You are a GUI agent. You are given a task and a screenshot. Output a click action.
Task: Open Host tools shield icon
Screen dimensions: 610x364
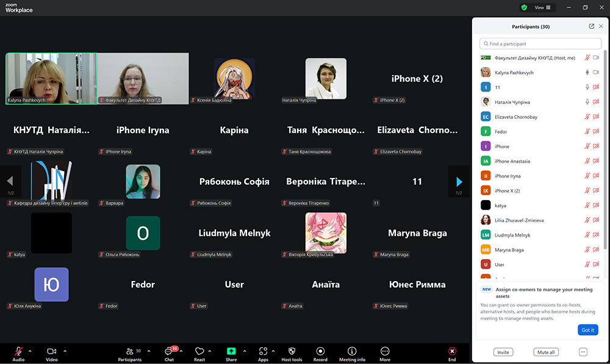292,352
